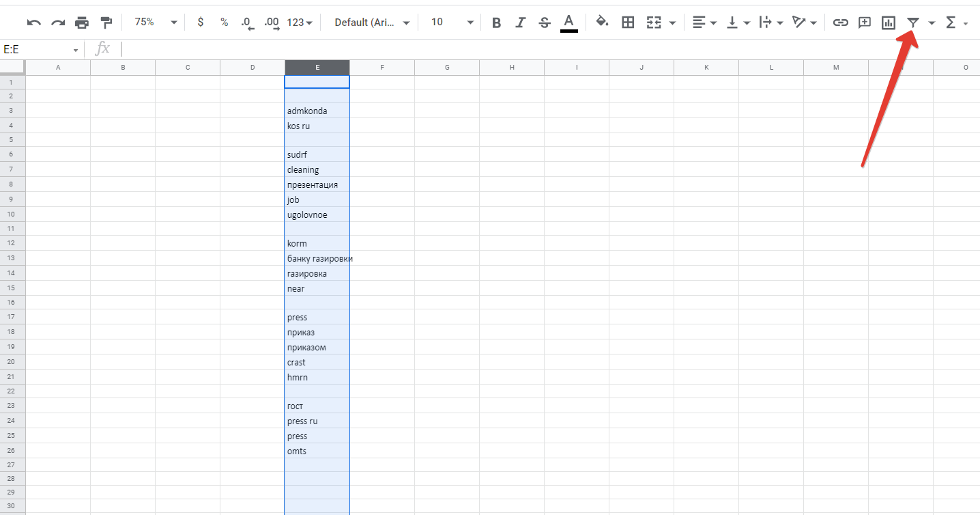Open the Borders grid tool
980x515 pixels.
click(x=628, y=23)
